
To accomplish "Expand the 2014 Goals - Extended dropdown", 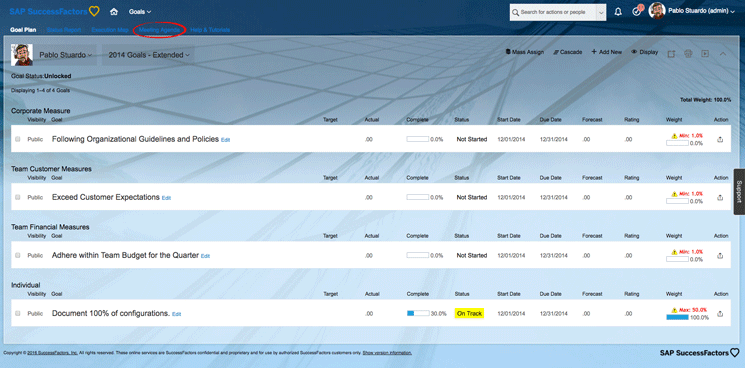I will (x=149, y=55).
